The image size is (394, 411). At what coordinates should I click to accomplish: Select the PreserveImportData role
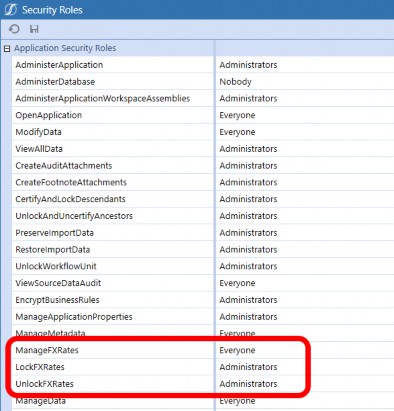pos(55,233)
